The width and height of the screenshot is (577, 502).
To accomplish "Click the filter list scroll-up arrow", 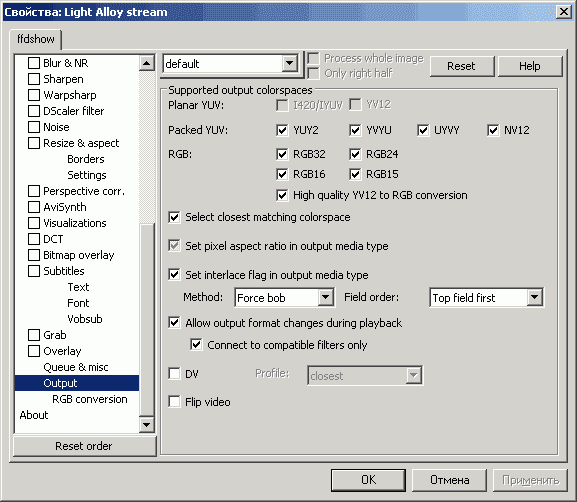I will pyautogui.click(x=146, y=63).
